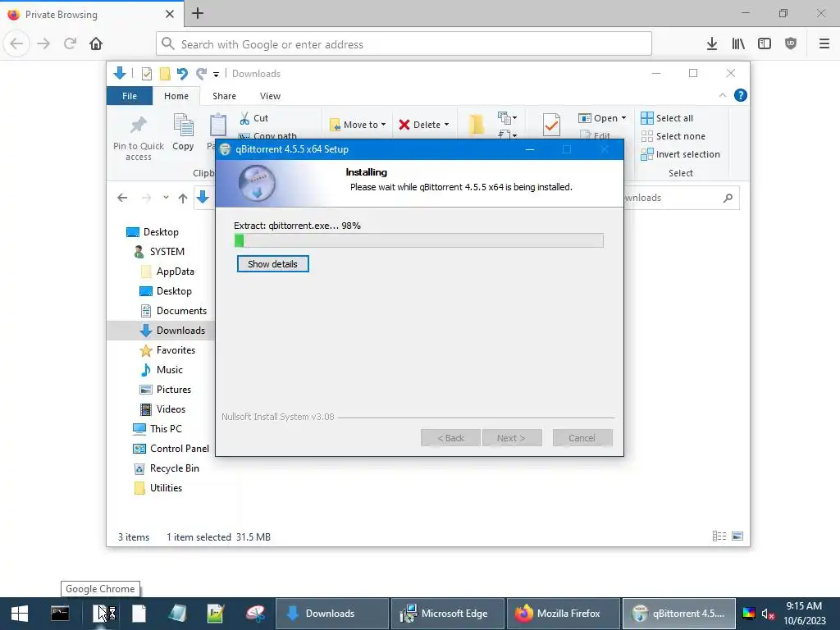Select SYSTEM user folder in tree
This screenshot has width=840, height=630.
[159, 252]
